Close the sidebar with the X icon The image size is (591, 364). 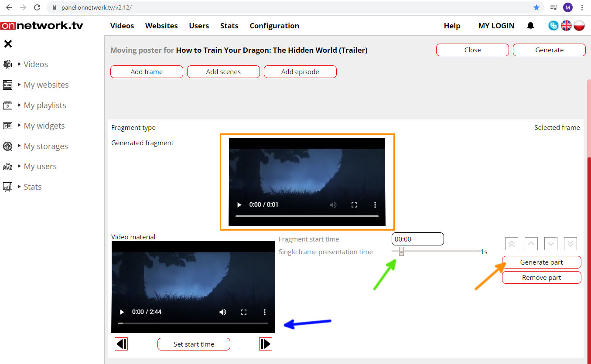point(8,44)
